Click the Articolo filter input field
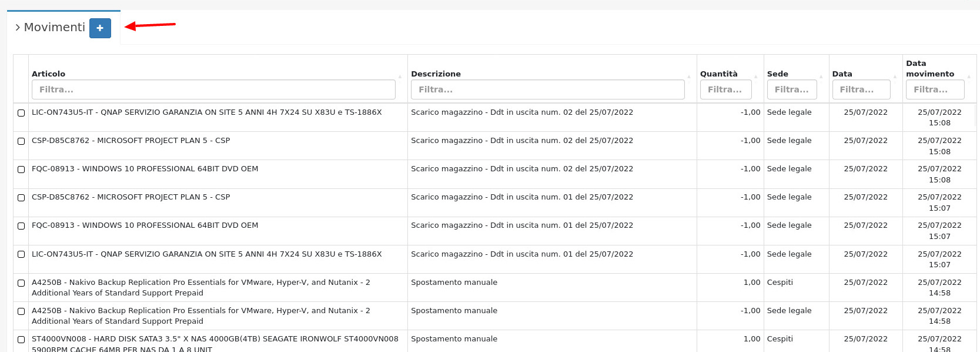Viewport: 980px width, 352px height. (213, 89)
